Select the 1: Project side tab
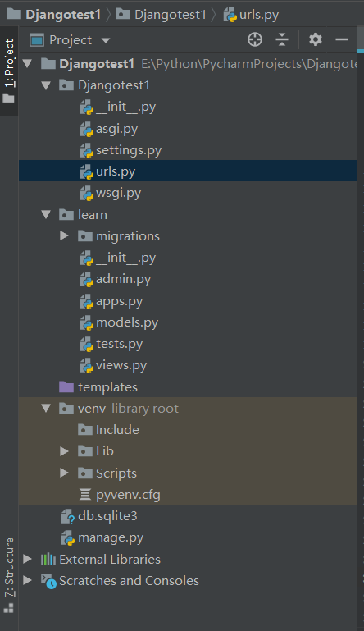This screenshot has width=364, height=631. point(9,71)
